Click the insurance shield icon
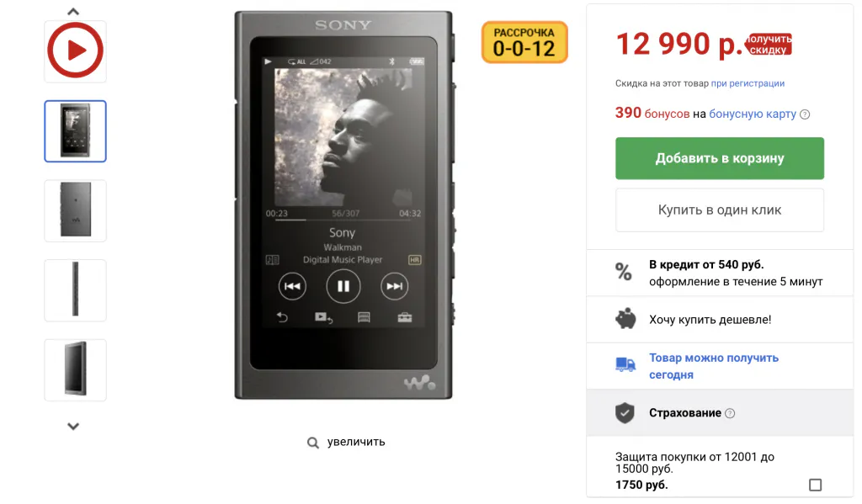Image resolution: width=862 pixels, height=504 pixels. tap(624, 413)
